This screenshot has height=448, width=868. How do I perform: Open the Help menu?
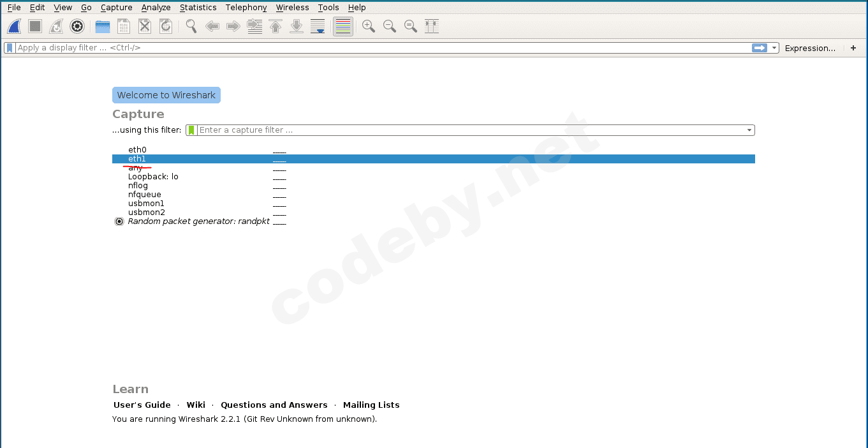(357, 8)
